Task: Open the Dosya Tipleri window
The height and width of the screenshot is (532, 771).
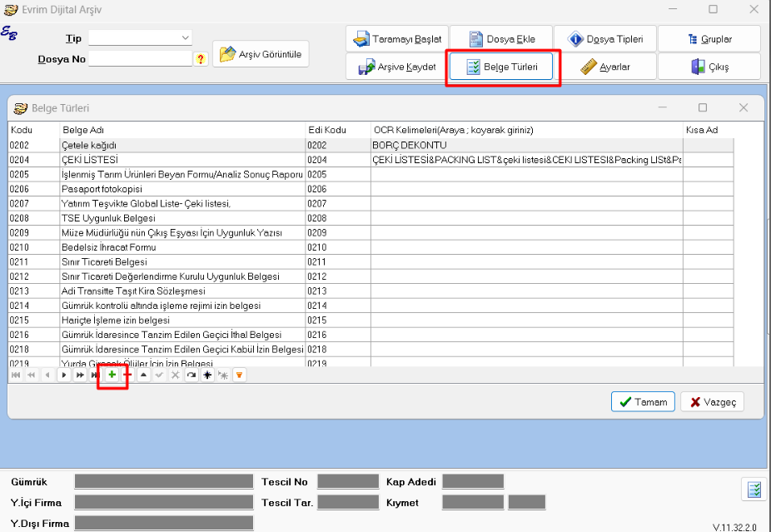Action: [x=604, y=39]
